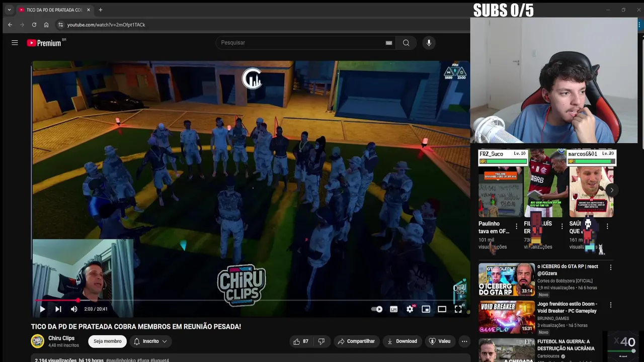Open options for the middle short
Screen dimensions: 644x362
[562, 227]
